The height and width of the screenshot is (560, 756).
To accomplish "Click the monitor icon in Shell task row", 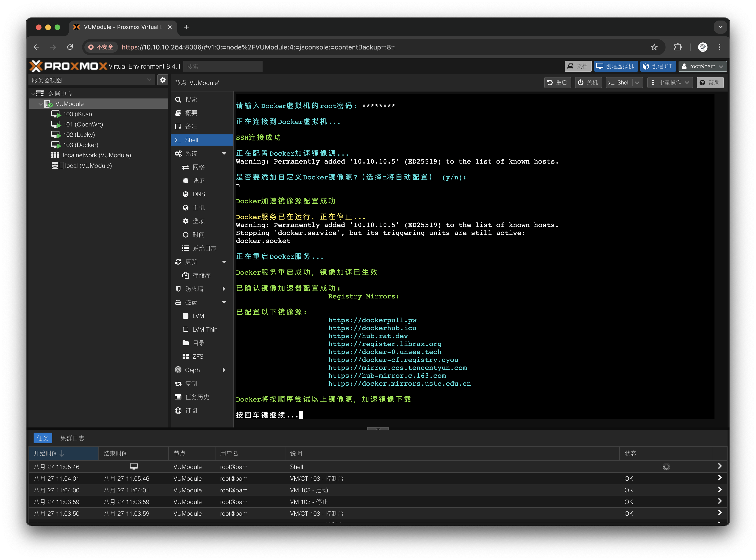I will pos(134,466).
